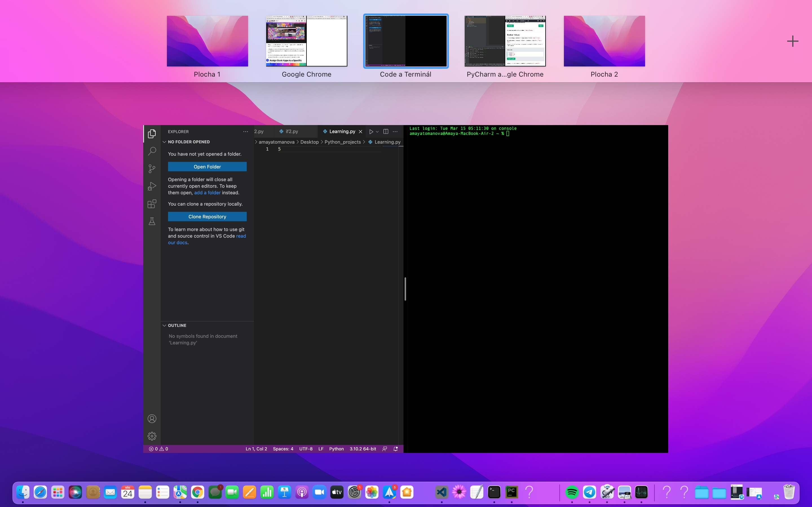Screen dimensions: 812x507
Task: Switch to the if2.py editor tab
Action: click(292, 132)
